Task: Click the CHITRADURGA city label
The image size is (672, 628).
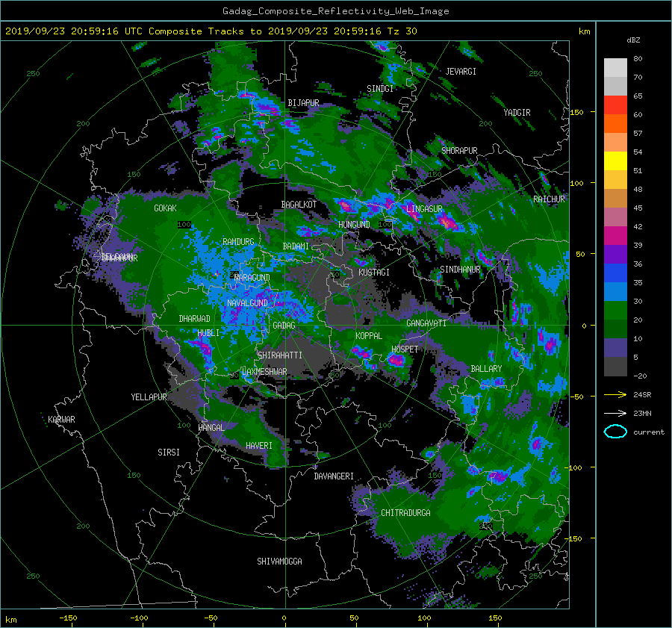Action: 405,513
